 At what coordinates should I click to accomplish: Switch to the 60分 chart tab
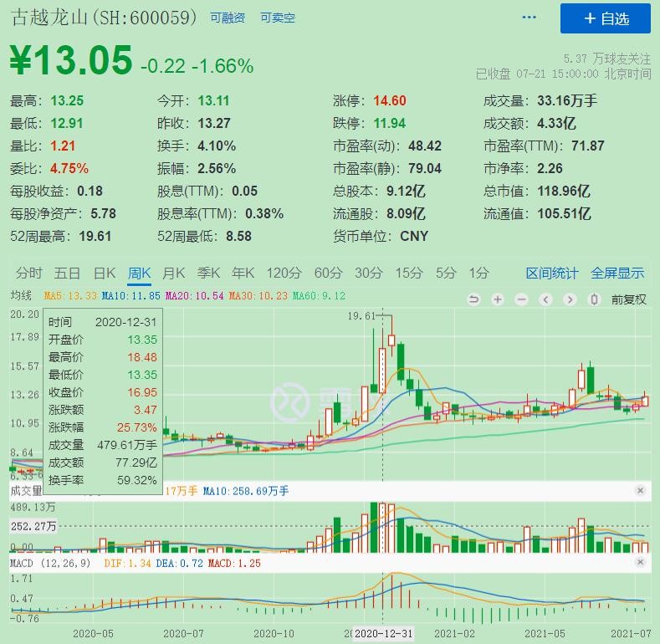coord(329,273)
